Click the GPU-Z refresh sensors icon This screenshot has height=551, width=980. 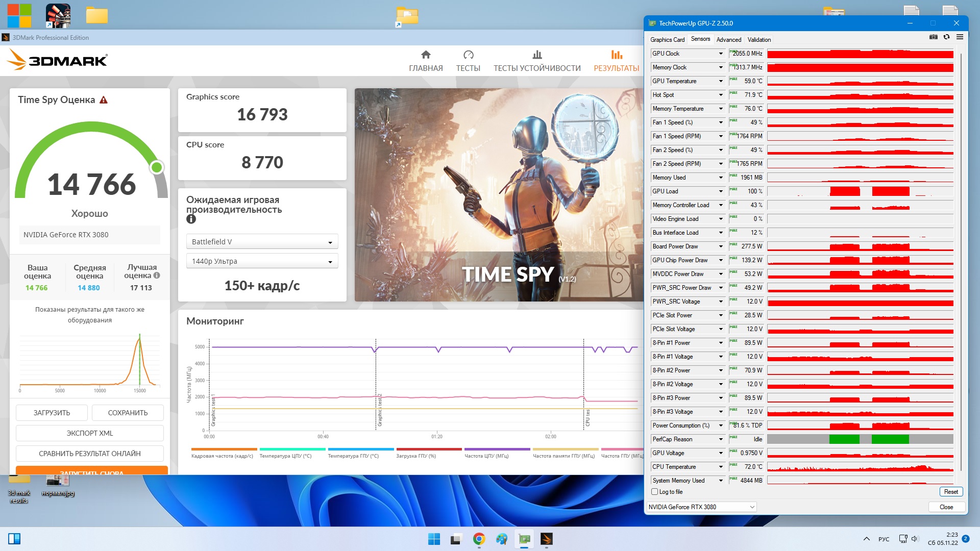tap(946, 37)
